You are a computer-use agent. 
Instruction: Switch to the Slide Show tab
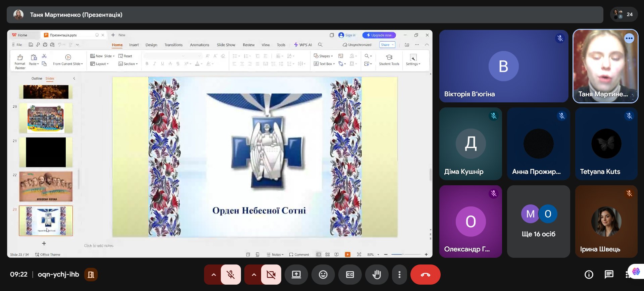coord(226,45)
